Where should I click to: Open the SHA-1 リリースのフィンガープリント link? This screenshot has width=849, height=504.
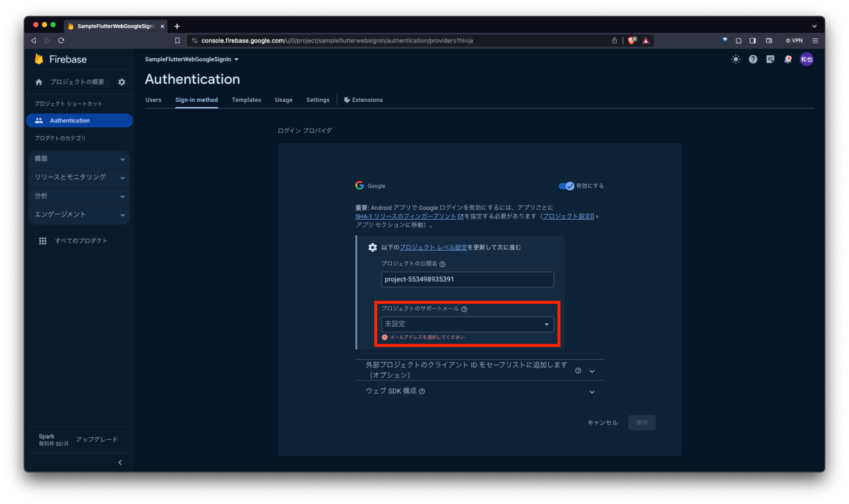409,217
